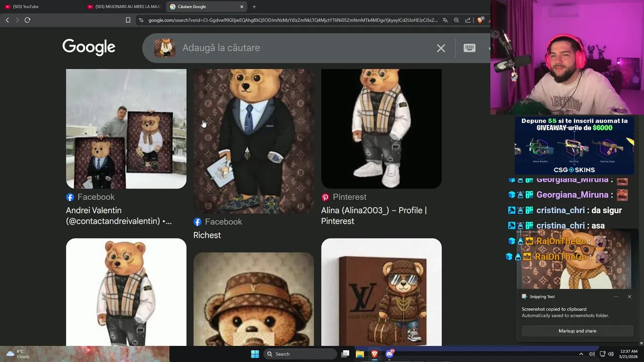Open the on-screen keyboard input tool
Viewport: 644px width, 362px height.
pyautogui.click(x=469, y=48)
